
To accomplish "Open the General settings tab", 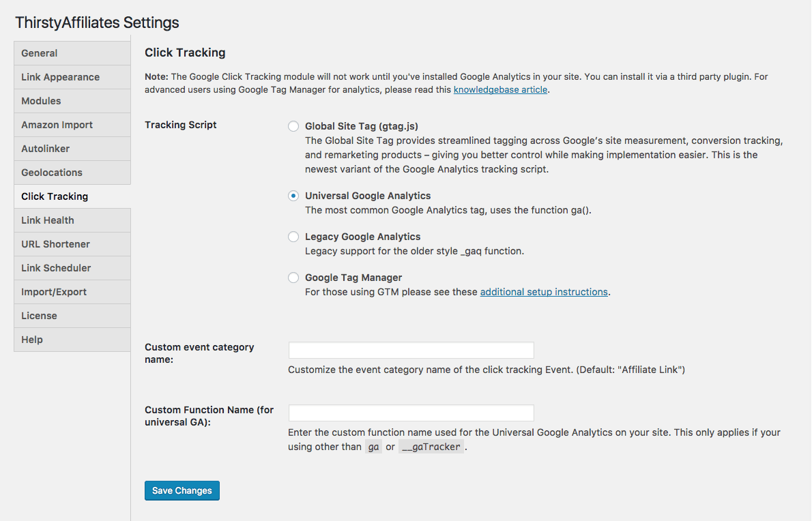I will 72,53.
